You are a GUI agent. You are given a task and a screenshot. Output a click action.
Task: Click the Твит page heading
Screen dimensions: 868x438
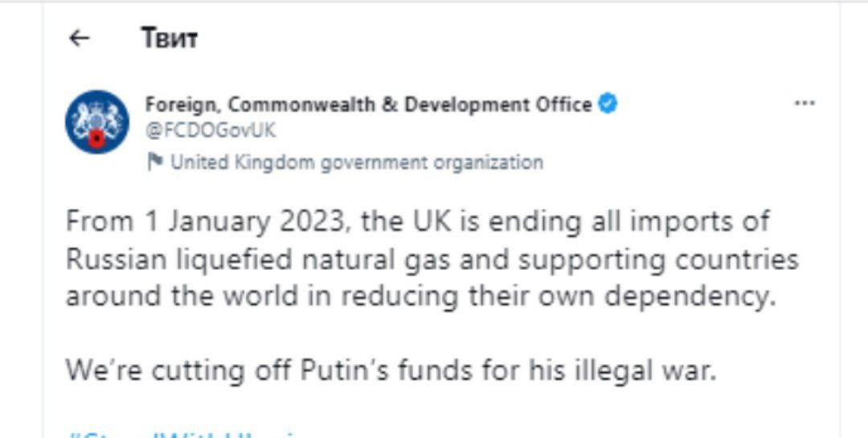[x=169, y=39]
